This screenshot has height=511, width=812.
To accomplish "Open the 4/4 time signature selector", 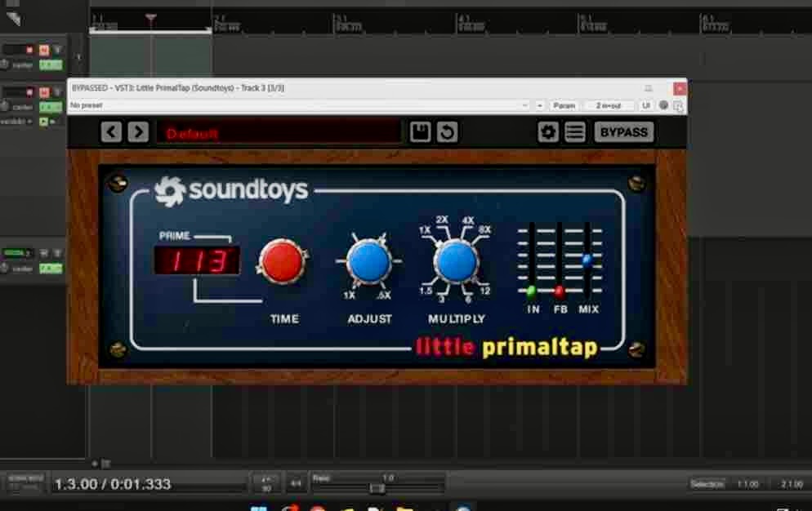I will [297, 485].
